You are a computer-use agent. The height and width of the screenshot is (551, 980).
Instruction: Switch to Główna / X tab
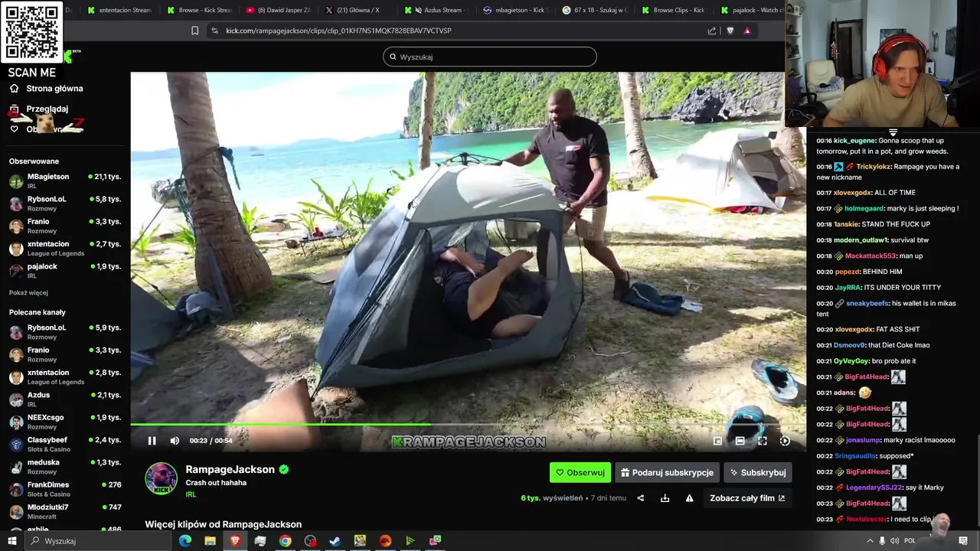click(x=356, y=10)
